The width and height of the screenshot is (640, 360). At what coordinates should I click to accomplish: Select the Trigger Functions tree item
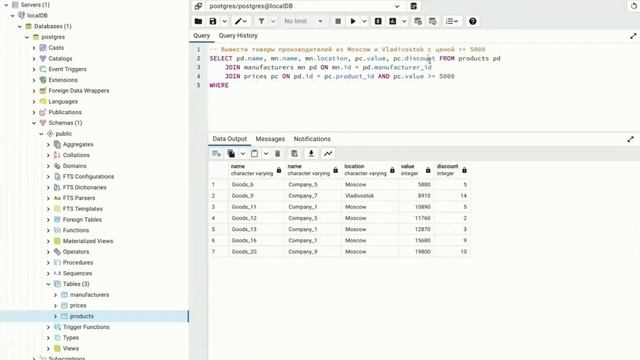click(x=86, y=327)
